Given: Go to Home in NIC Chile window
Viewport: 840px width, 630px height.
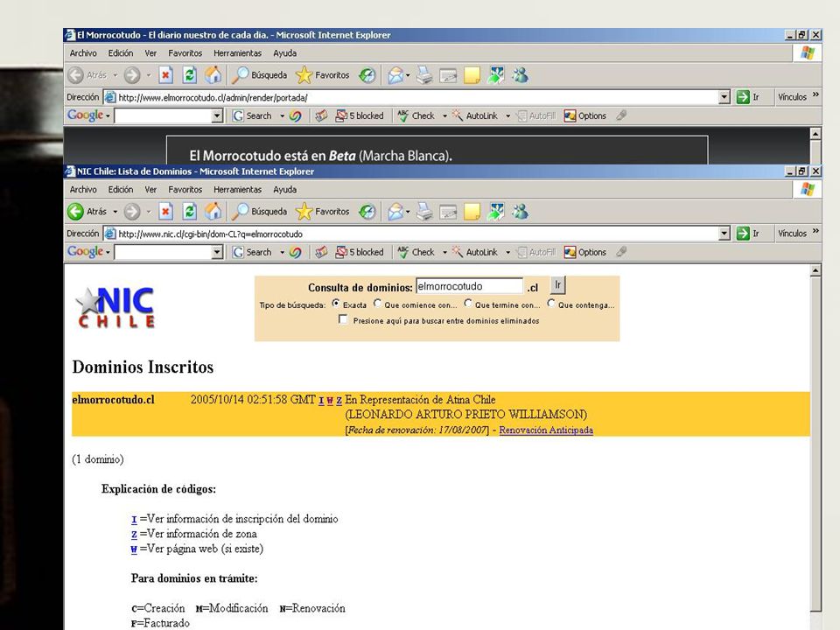Looking at the screenshot, I should (213, 212).
